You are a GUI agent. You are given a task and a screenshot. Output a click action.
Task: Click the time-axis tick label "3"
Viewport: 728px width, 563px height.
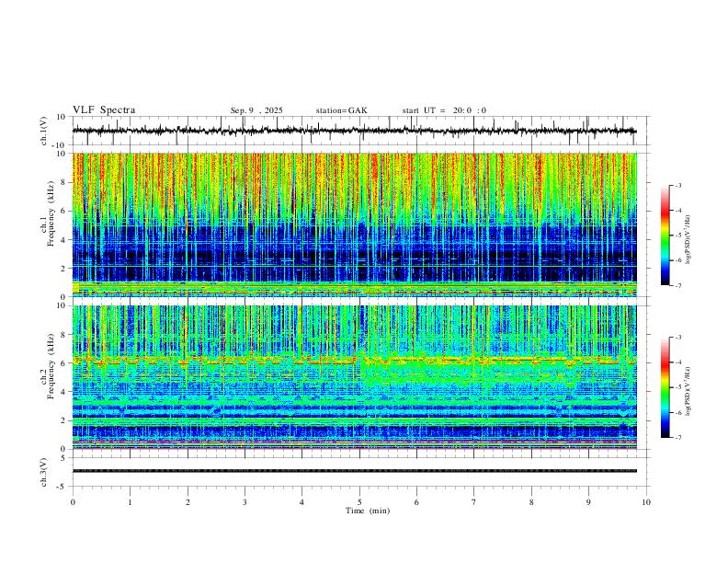point(245,502)
